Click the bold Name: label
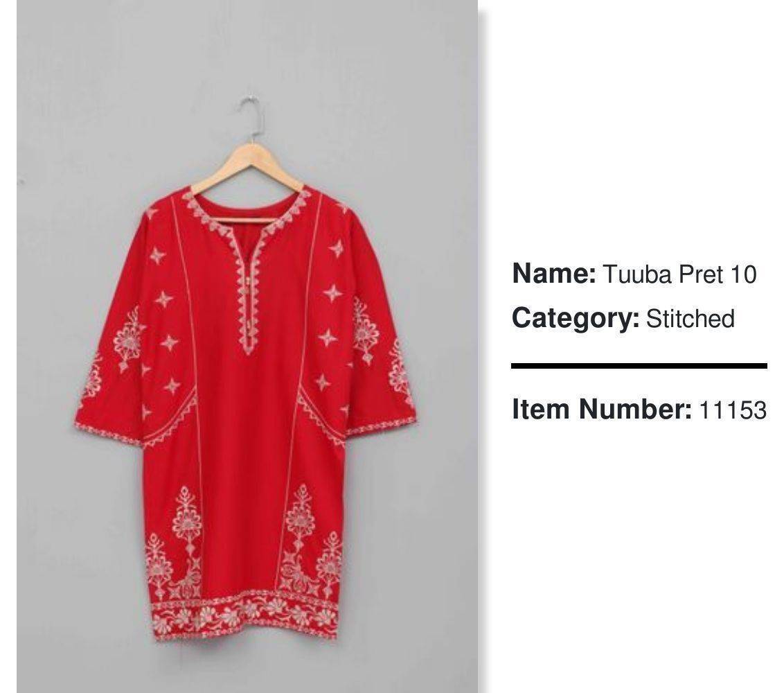 (554, 274)
